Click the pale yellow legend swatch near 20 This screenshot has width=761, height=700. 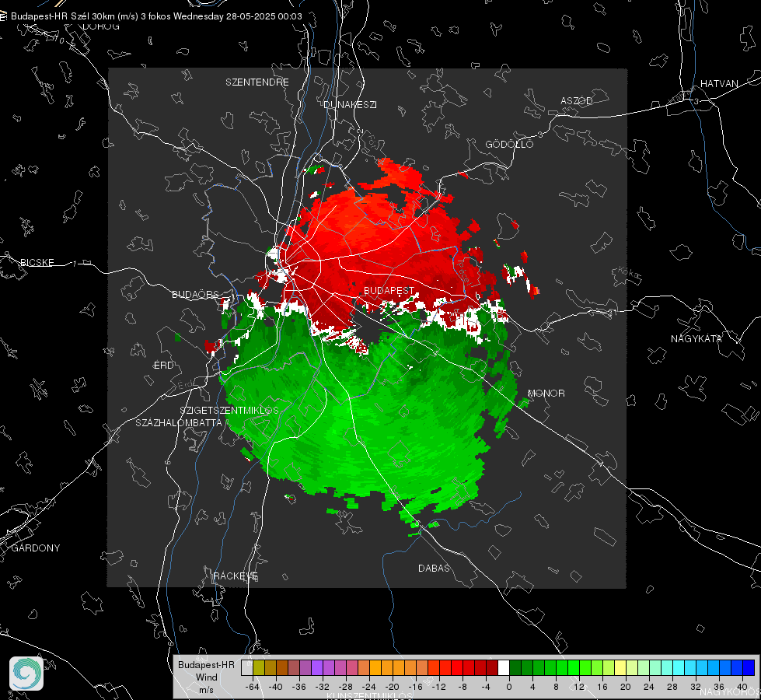(x=621, y=668)
